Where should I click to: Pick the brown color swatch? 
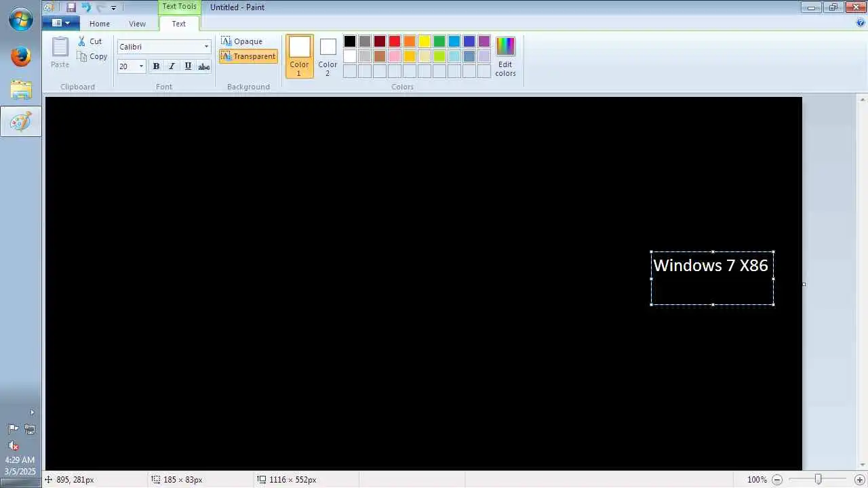click(x=380, y=56)
